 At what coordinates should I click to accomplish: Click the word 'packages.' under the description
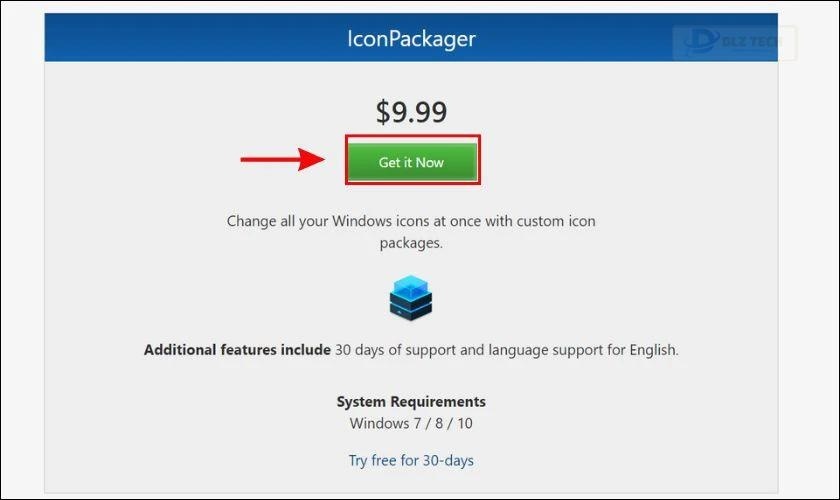coord(411,242)
